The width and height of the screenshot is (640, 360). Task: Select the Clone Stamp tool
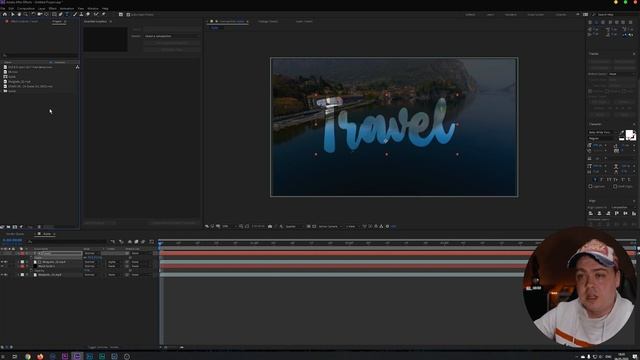81,14
